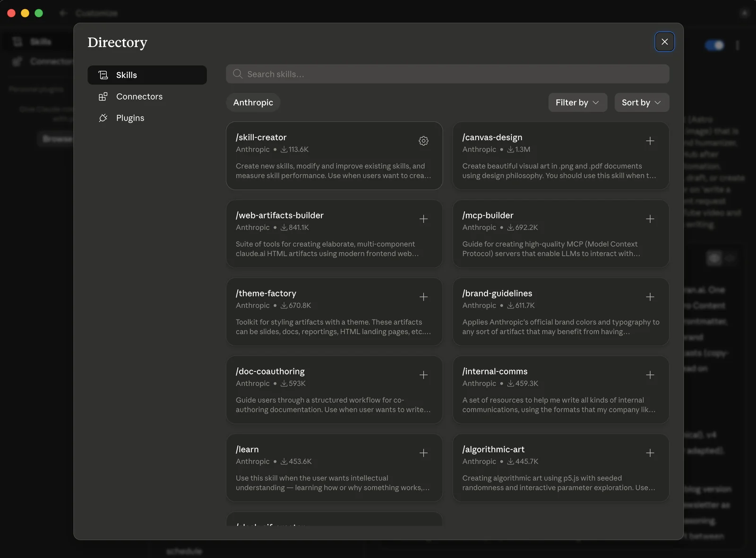
Task: Add the learn skill
Action: [423, 453]
